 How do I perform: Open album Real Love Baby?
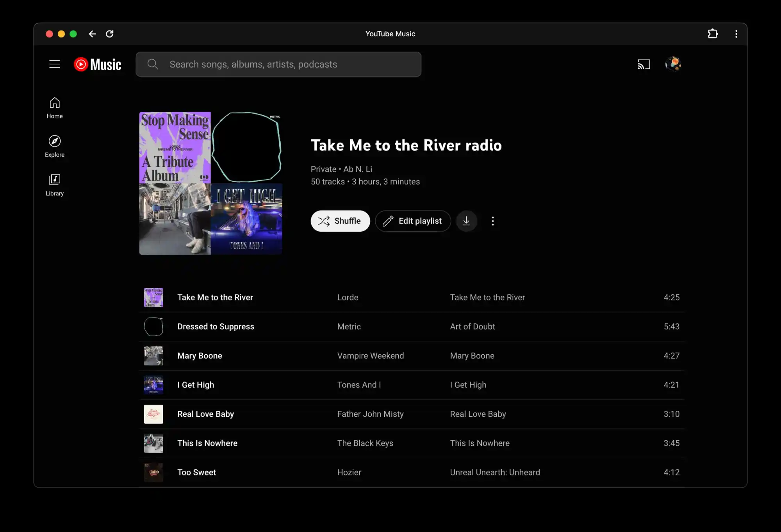(x=478, y=414)
